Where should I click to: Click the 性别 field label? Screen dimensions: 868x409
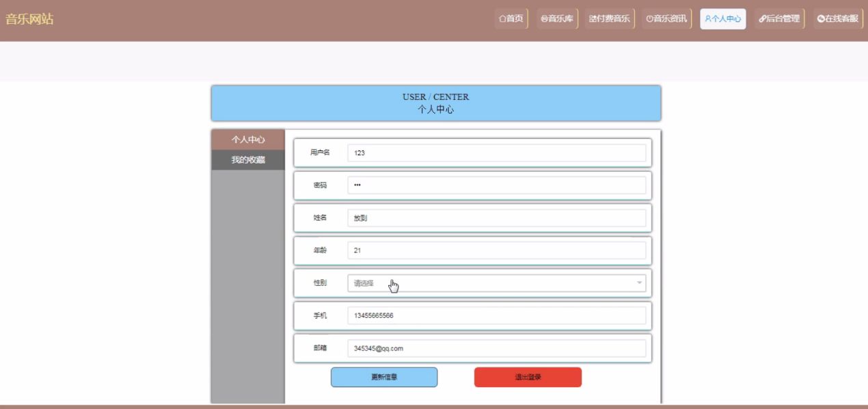[x=320, y=282]
